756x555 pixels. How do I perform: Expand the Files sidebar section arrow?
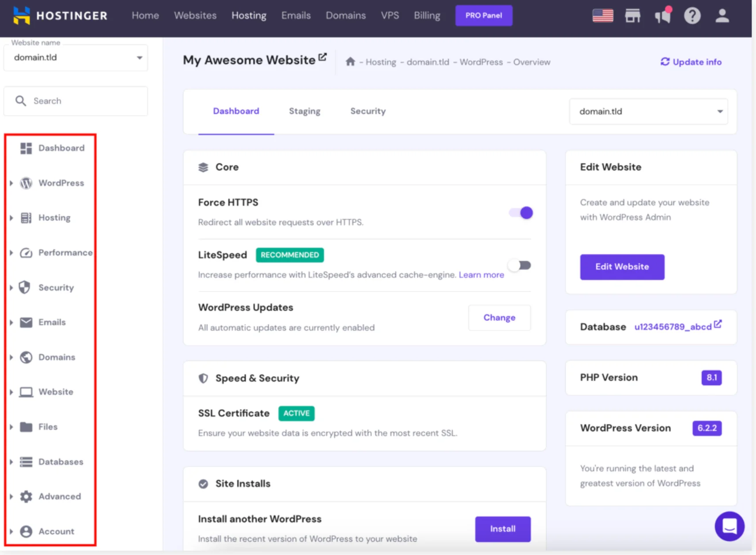pos(11,427)
